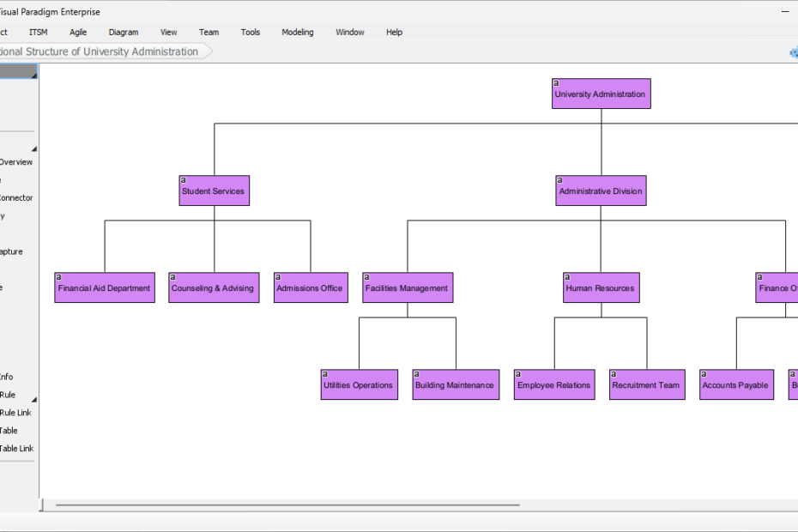The image size is (798, 532).
Task: Click the 'a' icon on Financial Aid Department node
Action: point(59,277)
